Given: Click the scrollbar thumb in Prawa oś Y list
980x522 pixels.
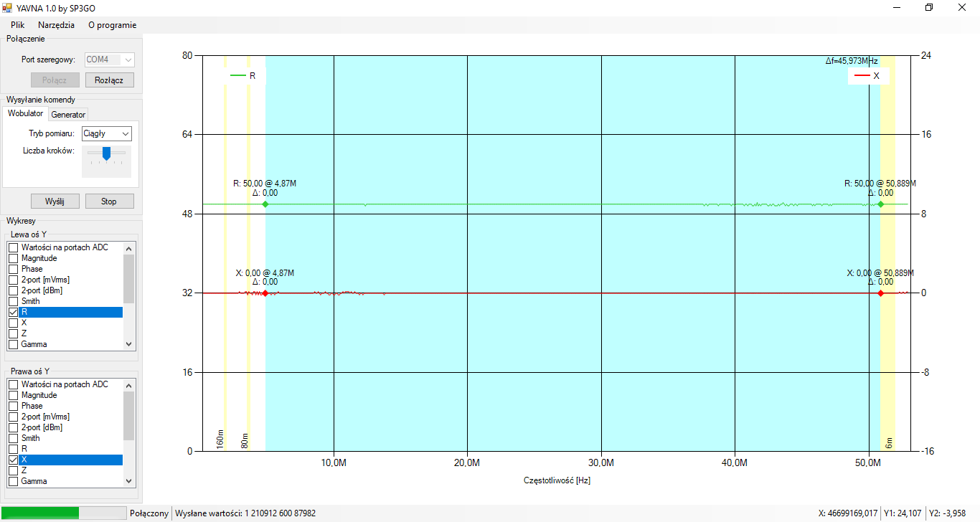Looking at the screenshot, I should (x=129, y=416).
